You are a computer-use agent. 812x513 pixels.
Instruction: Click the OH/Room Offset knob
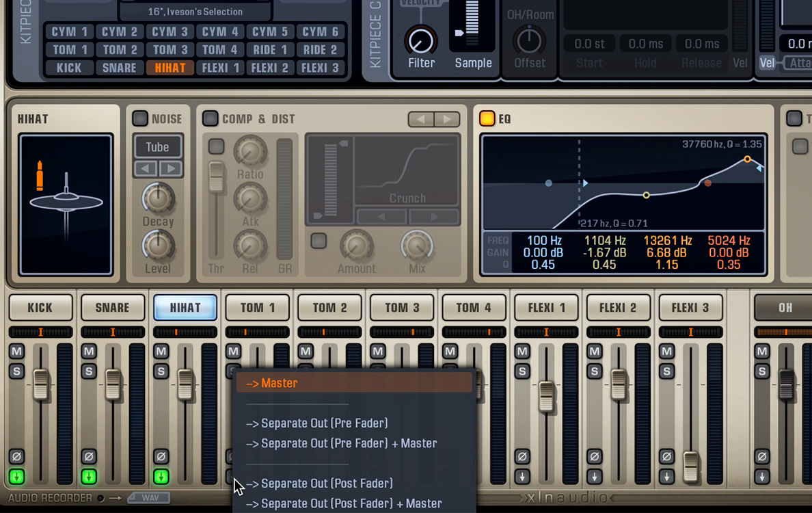[x=529, y=40]
